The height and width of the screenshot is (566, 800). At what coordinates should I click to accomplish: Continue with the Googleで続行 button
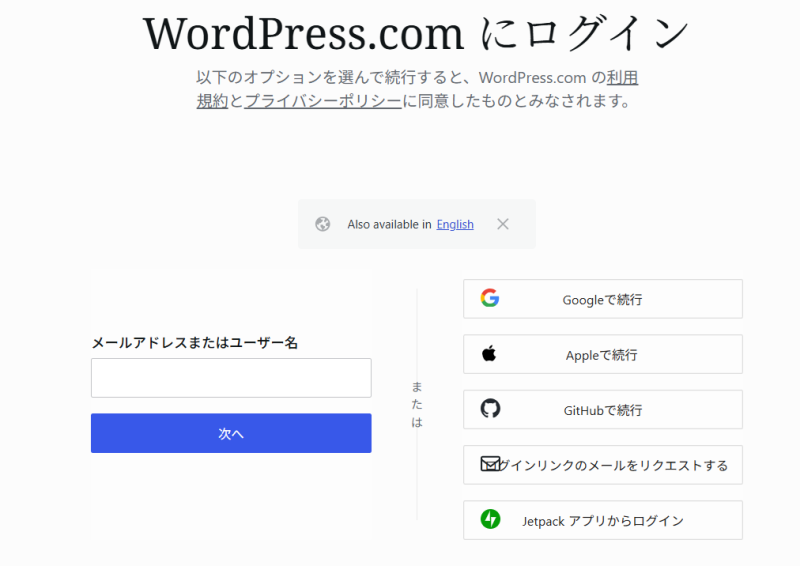pyautogui.click(x=603, y=299)
